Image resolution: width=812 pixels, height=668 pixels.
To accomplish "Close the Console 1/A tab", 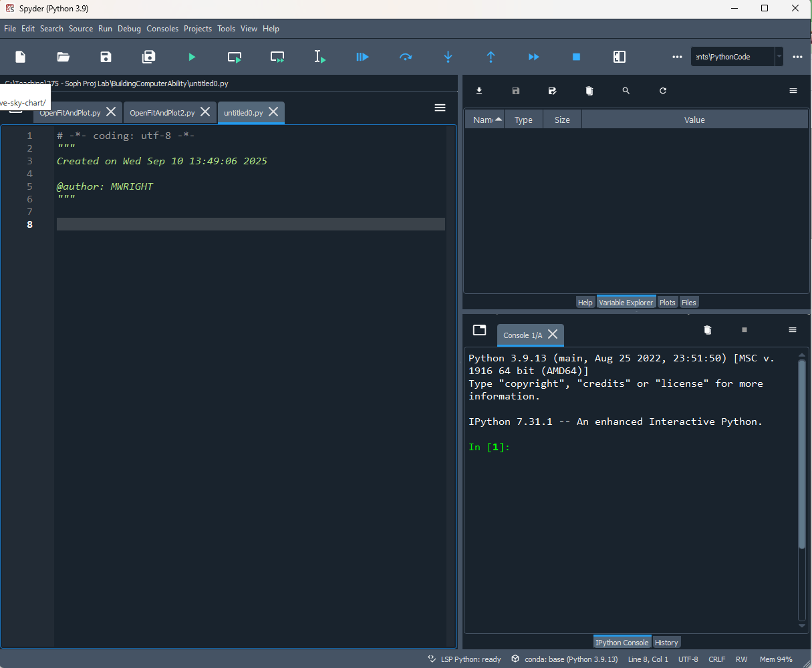I will tap(553, 334).
